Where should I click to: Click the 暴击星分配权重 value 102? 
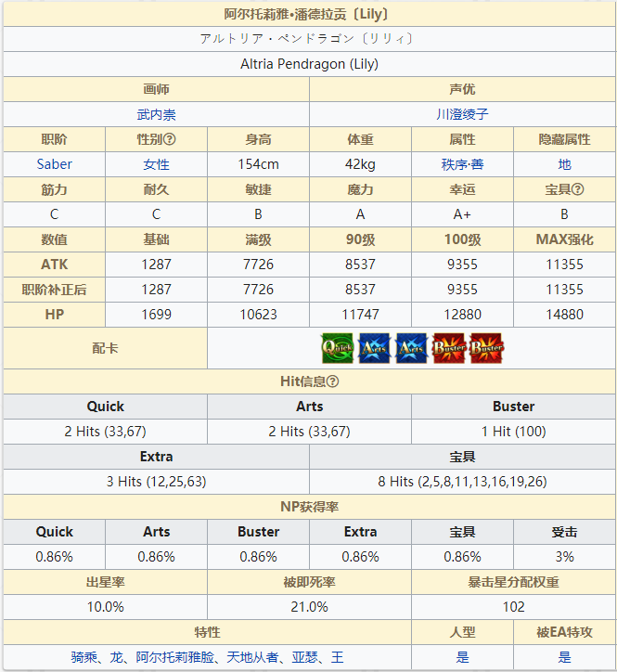pyautogui.click(x=513, y=607)
